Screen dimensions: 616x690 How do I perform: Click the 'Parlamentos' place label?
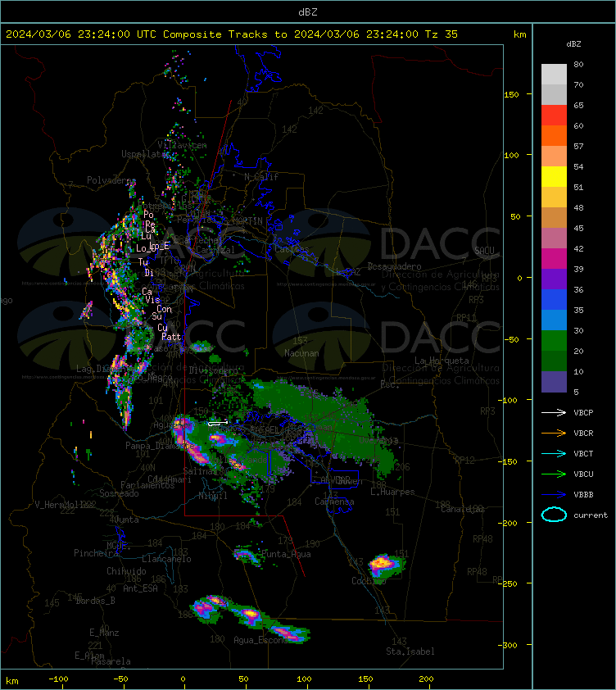[147, 485]
